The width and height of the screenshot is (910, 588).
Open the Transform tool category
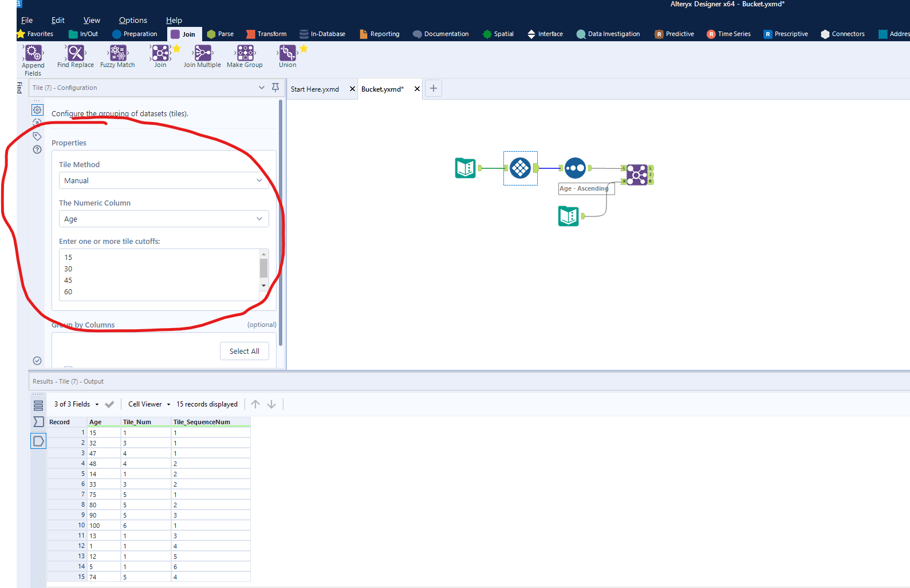click(266, 34)
